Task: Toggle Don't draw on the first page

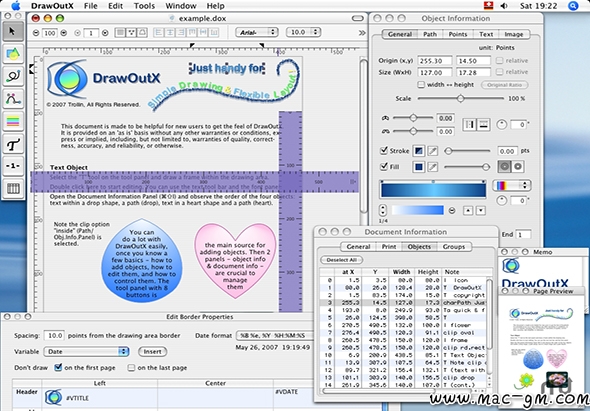Action: (x=58, y=367)
